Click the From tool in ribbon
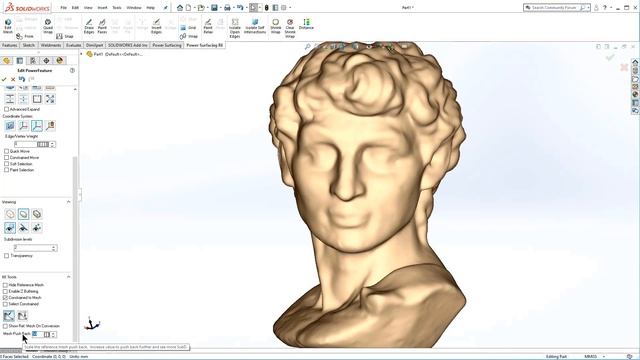 click(25, 36)
